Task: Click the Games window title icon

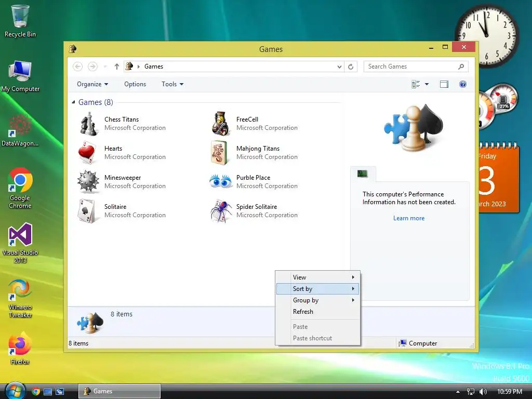Action: coord(73,49)
